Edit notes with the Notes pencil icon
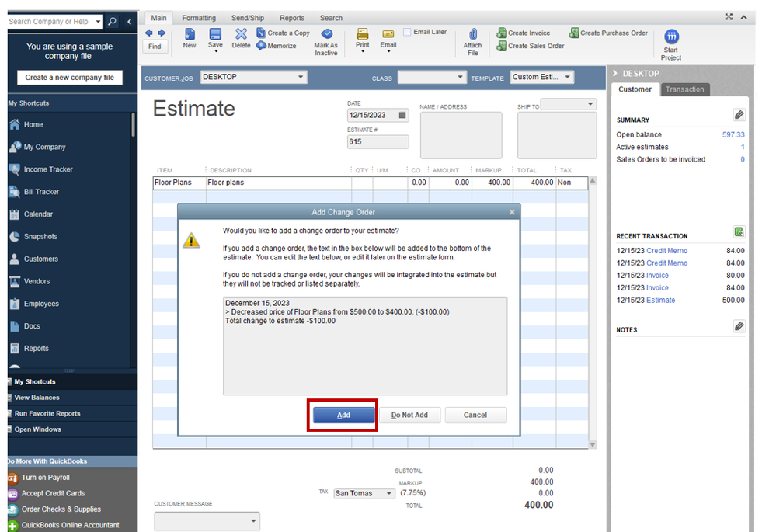The image size is (776, 532). (x=739, y=326)
